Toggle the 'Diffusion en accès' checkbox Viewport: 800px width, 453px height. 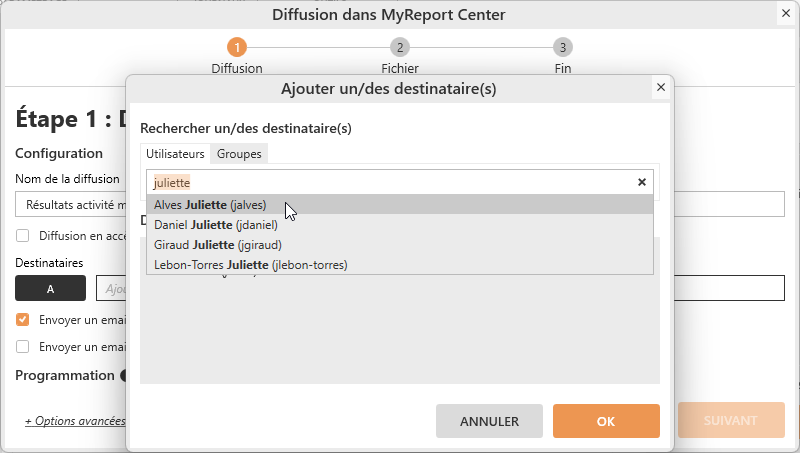[22, 236]
